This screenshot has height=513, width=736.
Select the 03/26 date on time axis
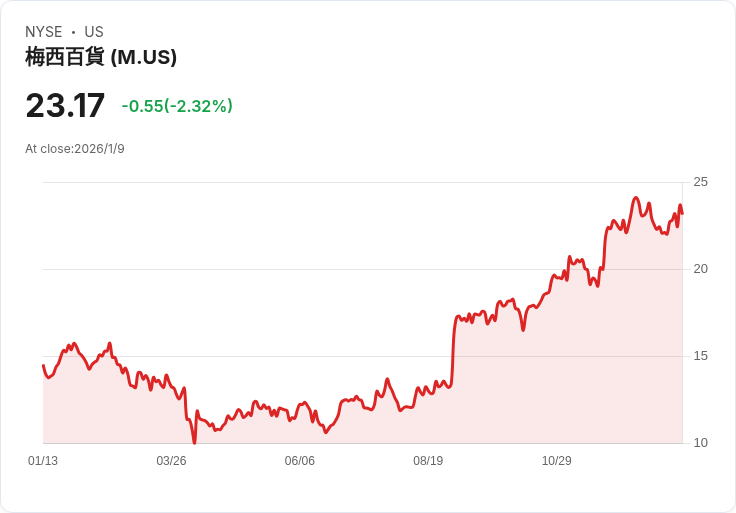171,461
